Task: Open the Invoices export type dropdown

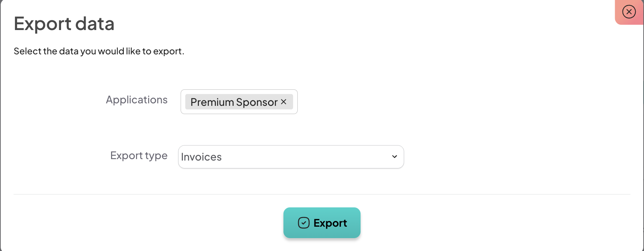Action: [x=291, y=157]
